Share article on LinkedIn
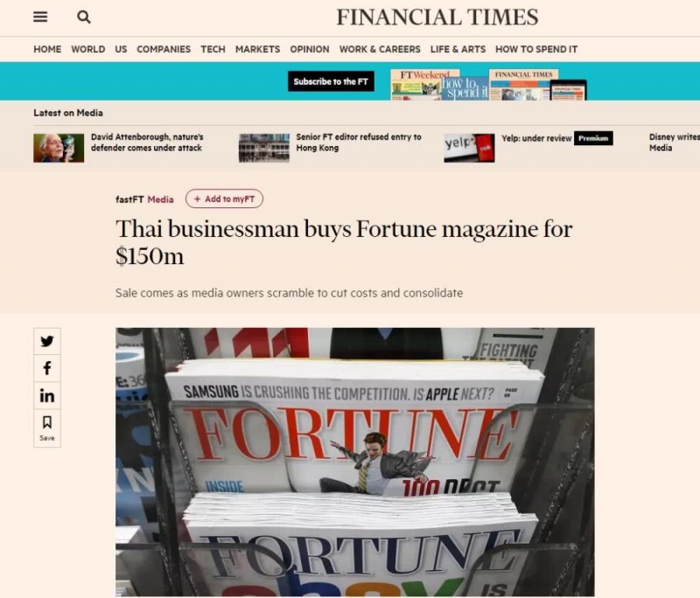 coord(47,396)
